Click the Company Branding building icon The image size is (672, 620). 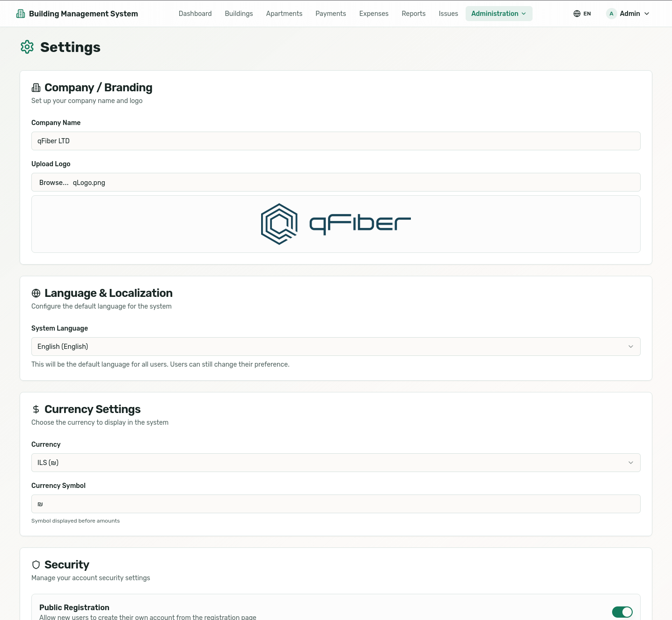[36, 88]
